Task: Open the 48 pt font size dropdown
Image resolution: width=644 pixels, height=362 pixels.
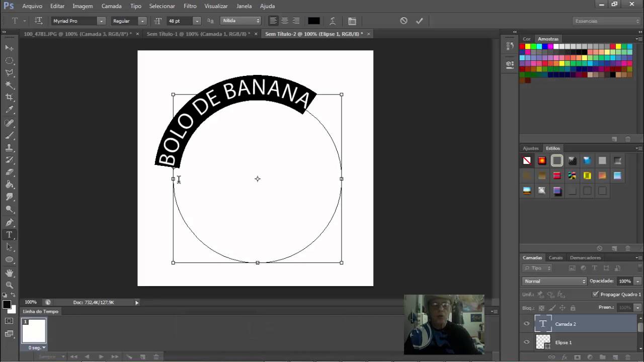Action: (197, 21)
